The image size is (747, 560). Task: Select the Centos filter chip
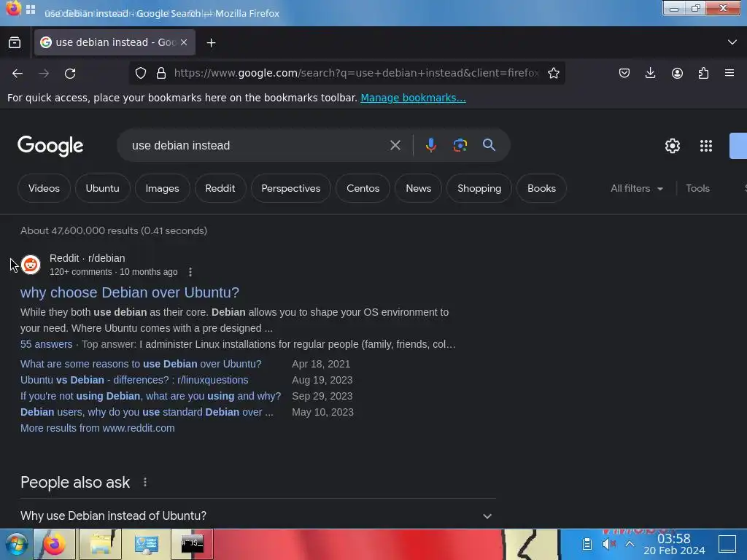point(363,188)
